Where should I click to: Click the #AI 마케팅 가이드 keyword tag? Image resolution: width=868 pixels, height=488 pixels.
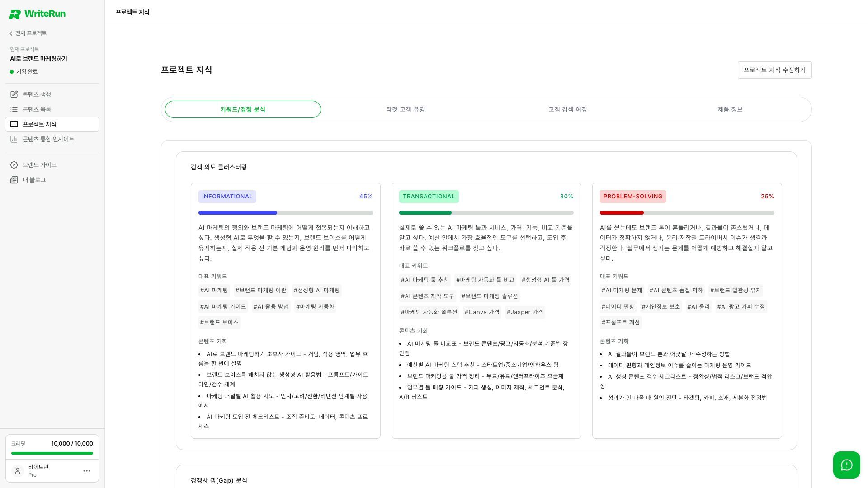tap(223, 307)
